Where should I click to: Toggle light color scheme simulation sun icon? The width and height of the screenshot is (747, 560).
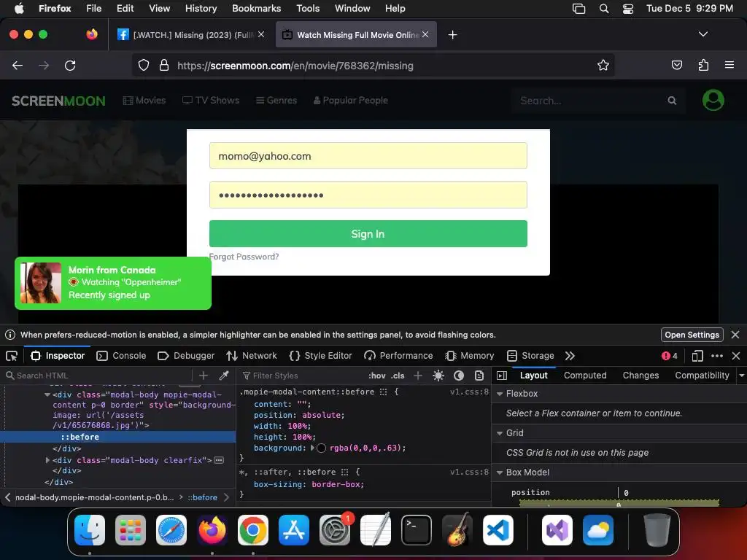[x=438, y=376]
